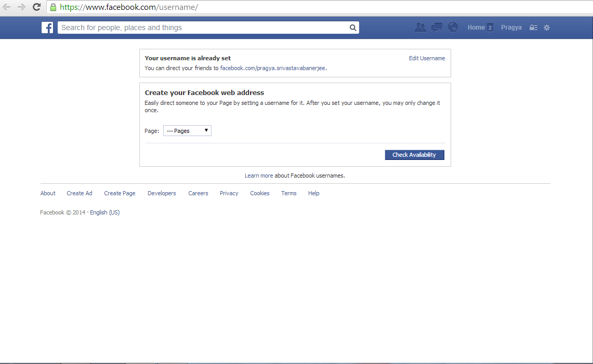Open facebook.com/pragya.srivastavabanerjee link
Viewport: 593px width, 364px height.
[x=273, y=68]
